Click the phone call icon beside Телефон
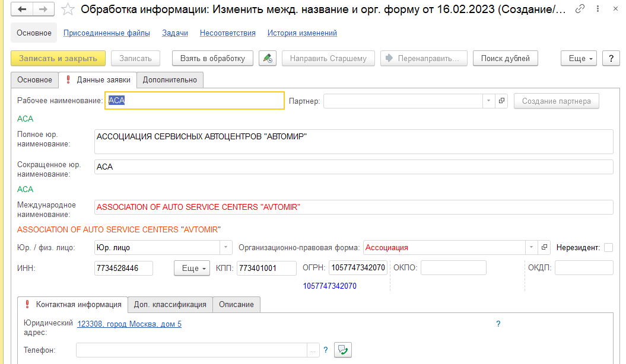The image size is (626, 364). pyautogui.click(x=343, y=350)
